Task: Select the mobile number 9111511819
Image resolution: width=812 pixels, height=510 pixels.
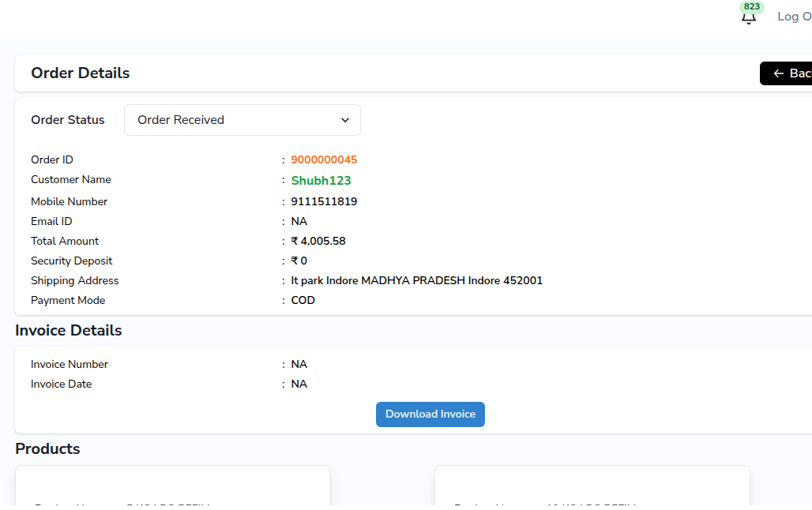Action: click(324, 201)
